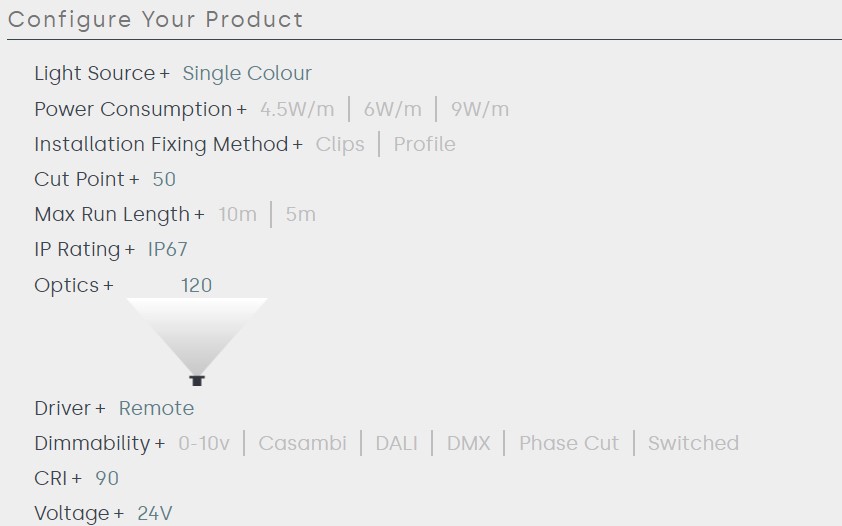Viewport: 842px width, 526px height.
Task: Pick DALI dimmability
Action: click(x=396, y=443)
